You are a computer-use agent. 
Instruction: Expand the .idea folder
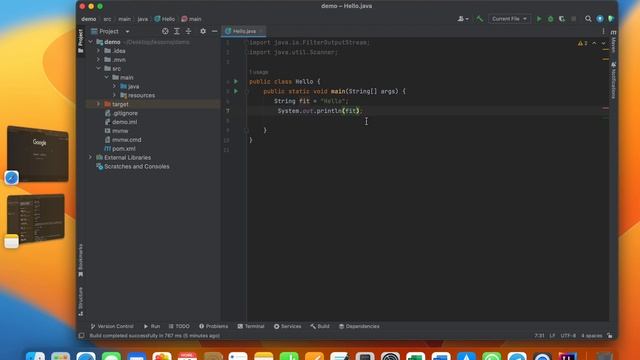pos(98,51)
